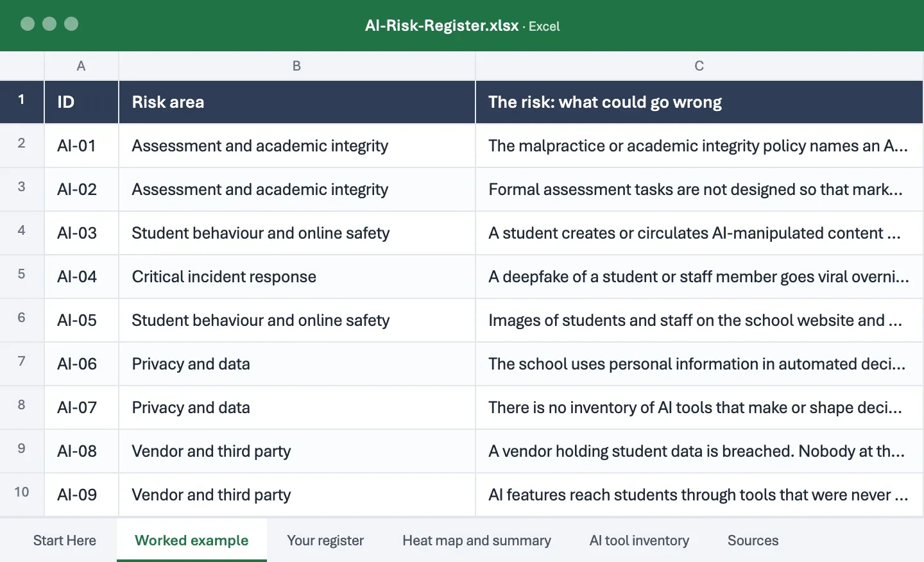Click the cell starting 'A vendor holding student data'
924x562 pixels.
pyautogui.click(x=699, y=451)
